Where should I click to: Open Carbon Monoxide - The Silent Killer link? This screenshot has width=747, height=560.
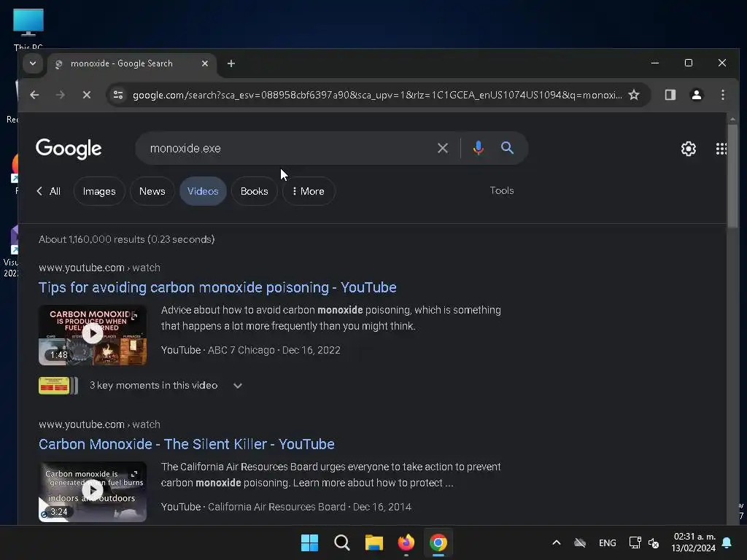click(x=186, y=444)
